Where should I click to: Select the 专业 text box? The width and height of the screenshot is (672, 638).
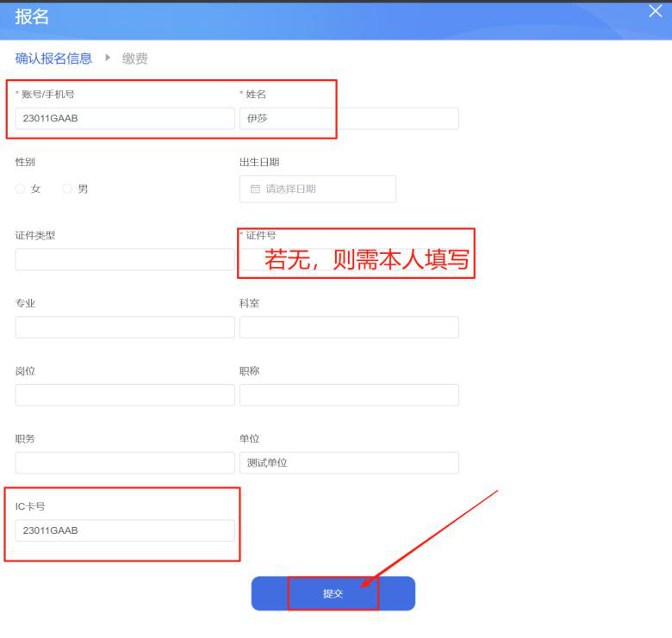coord(125,327)
